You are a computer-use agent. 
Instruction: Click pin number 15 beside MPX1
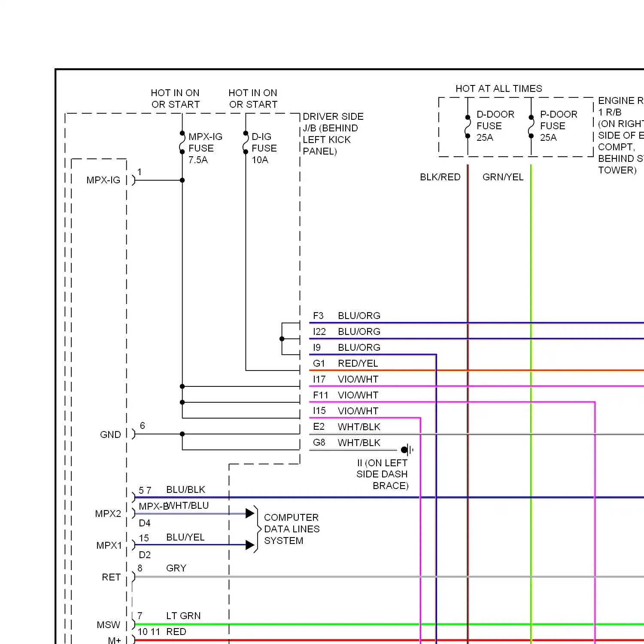coord(144,538)
